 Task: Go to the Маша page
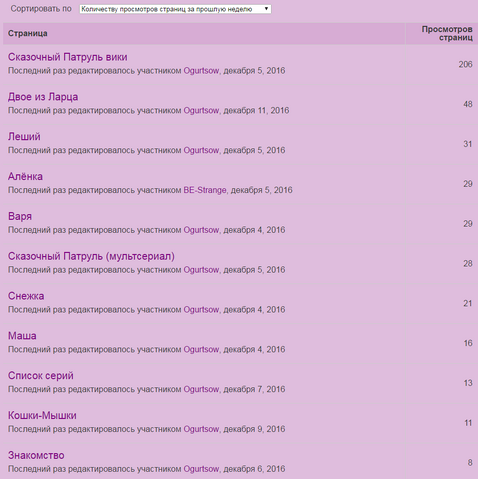click(22, 336)
